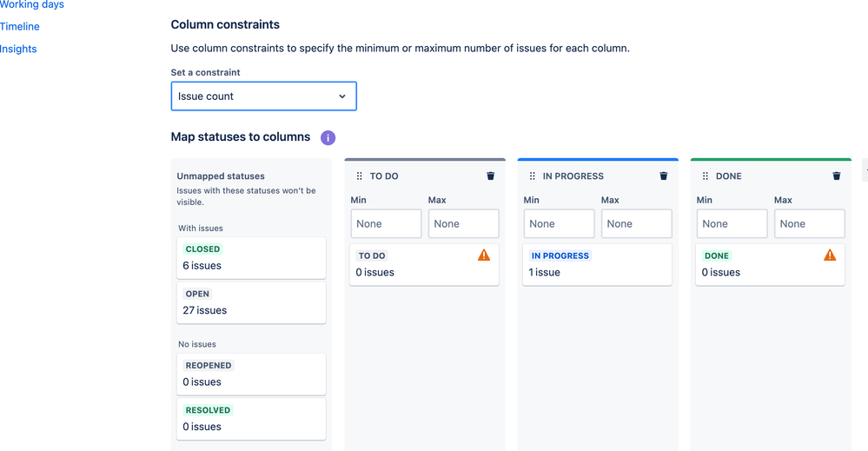Click the Max field in IN PROGRESS column
The image size is (868, 451).
pos(636,223)
